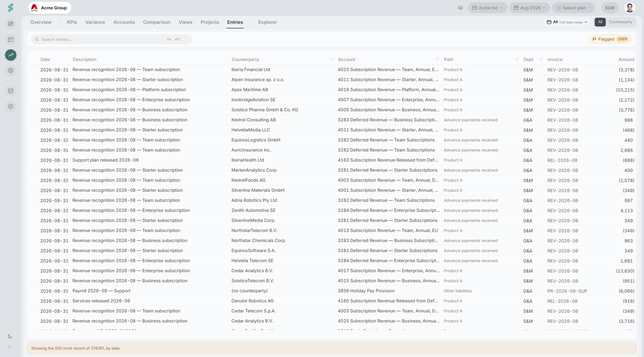Open the Aug 2026 period dropdown
The image size is (644, 357).
point(530,8)
